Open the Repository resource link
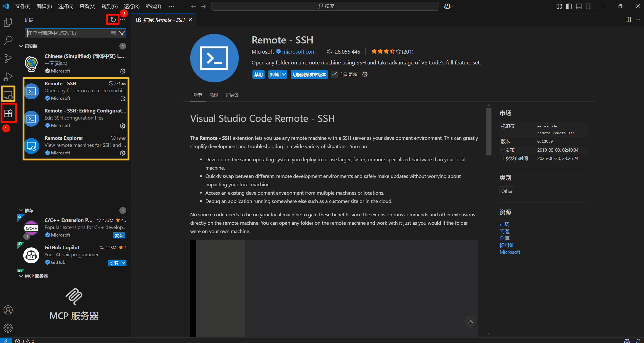 (x=504, y=238)
